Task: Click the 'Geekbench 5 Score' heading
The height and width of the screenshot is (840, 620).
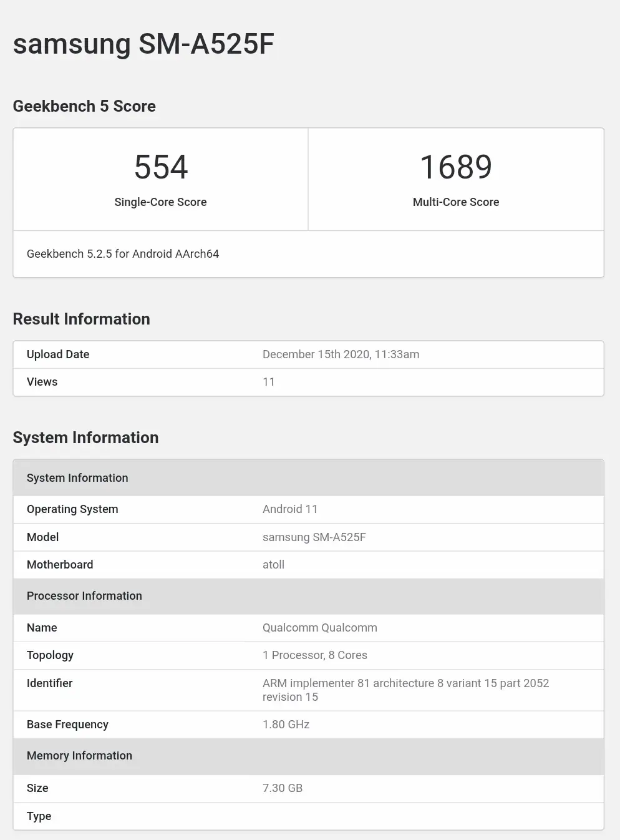Action: 84,106
